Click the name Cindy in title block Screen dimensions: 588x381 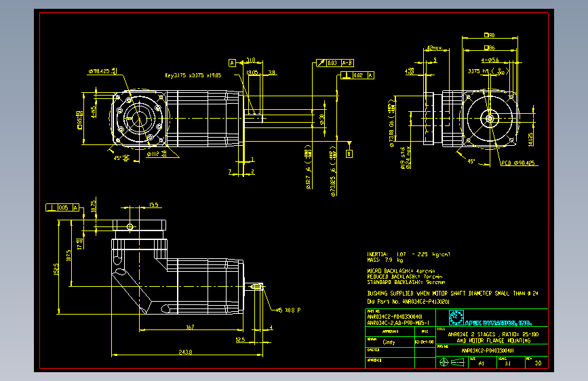coord(389,342)
